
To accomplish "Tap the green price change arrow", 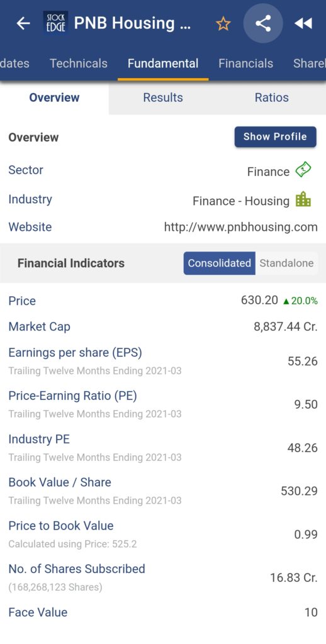I will click(286, 301).
